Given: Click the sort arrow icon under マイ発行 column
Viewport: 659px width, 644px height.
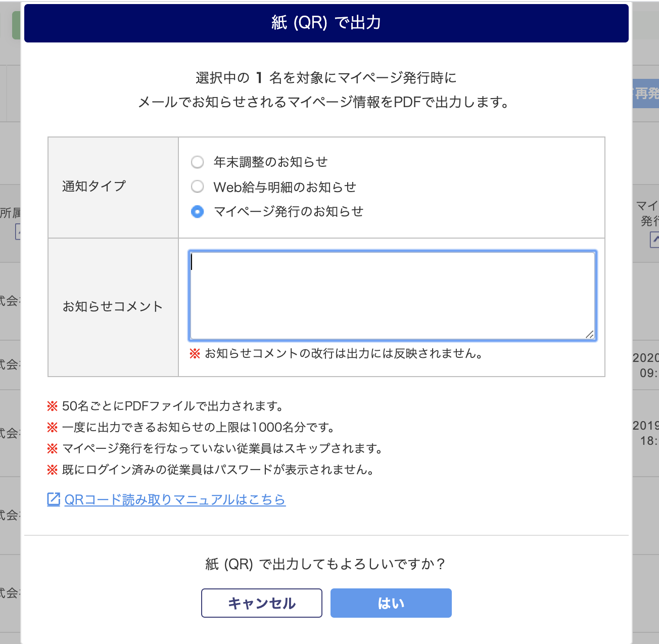Looking at the screenshot, I should click(x=654, y=240).
